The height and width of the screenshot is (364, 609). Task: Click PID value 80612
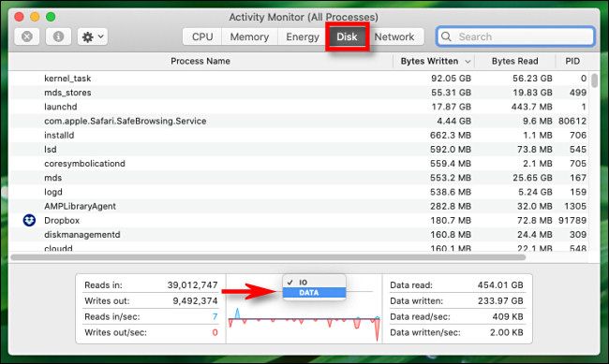[x=572, y=121]
